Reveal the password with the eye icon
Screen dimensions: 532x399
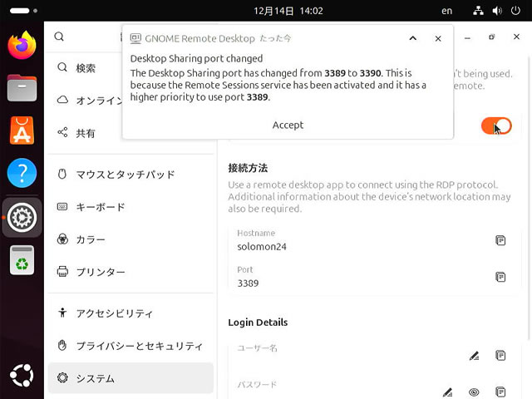(474, 392)
